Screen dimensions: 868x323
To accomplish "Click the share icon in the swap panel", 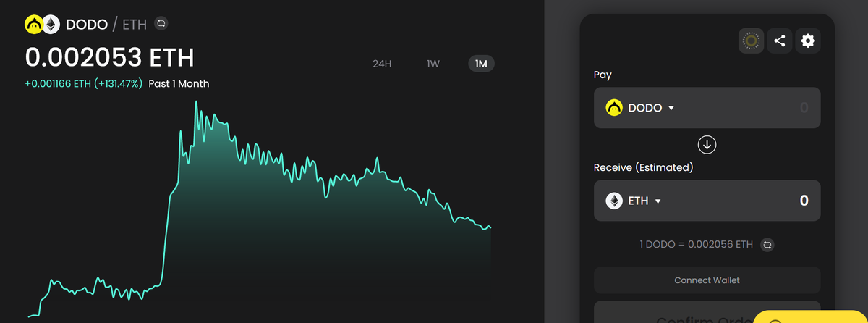I will pos(779,41).
